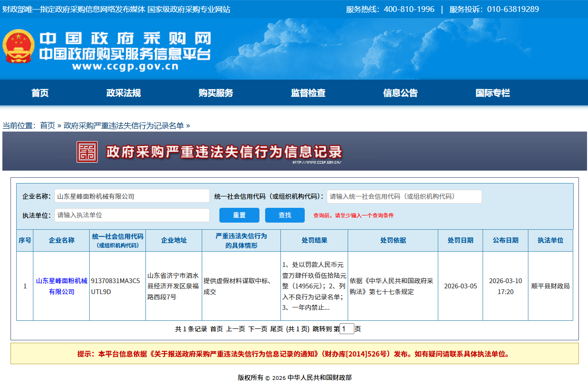This screenshot has width=588, height=388.
Task: Open the 山东星峰面粉机械有限公司 company link
Action: pyautogui.click(x=62, y=286)
